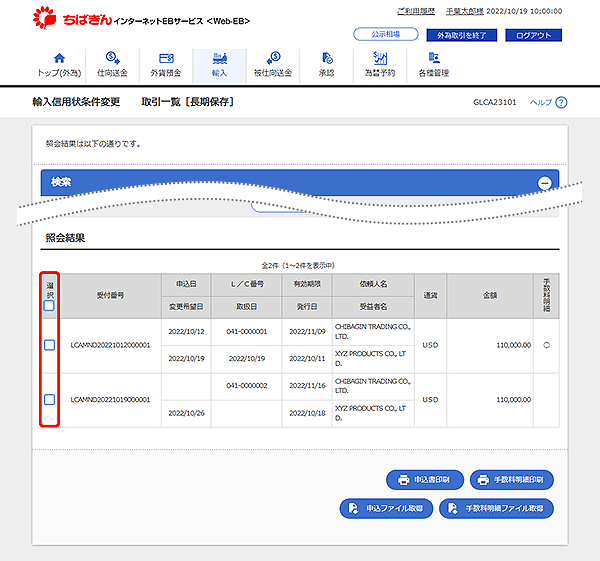Click the screen ID GLCA23101
The image size is (600, 561).
(x=495, y=102)
